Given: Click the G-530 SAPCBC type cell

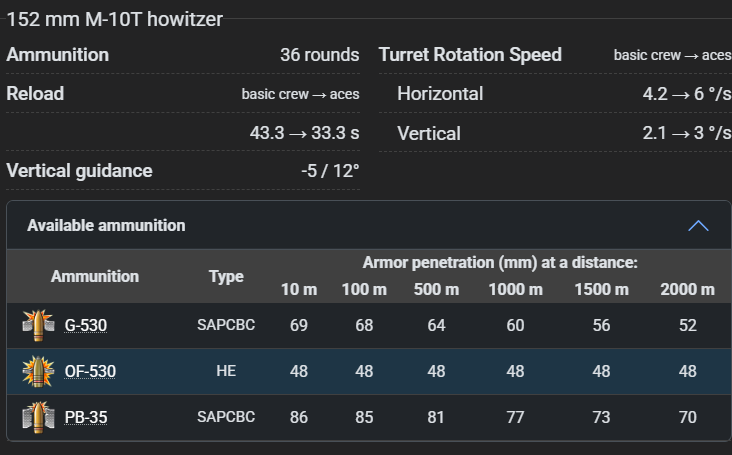Looking at the screenshot, I should tap(226, 326).
